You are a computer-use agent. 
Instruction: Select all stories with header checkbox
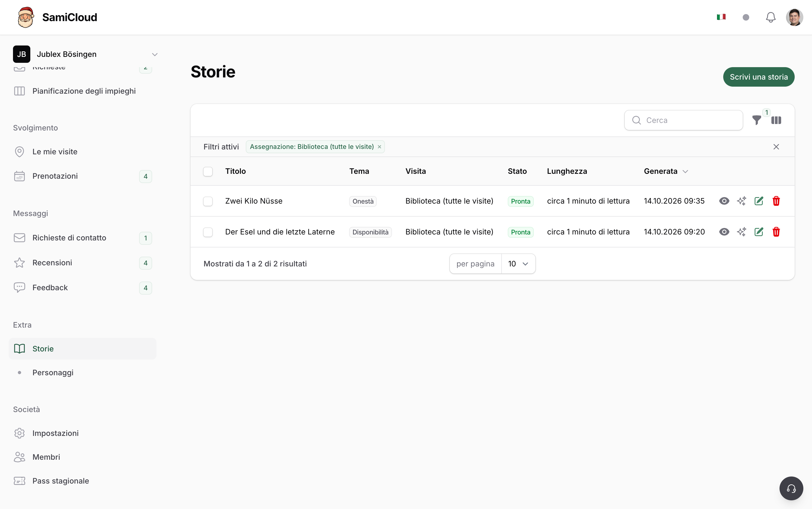(208, 171)
